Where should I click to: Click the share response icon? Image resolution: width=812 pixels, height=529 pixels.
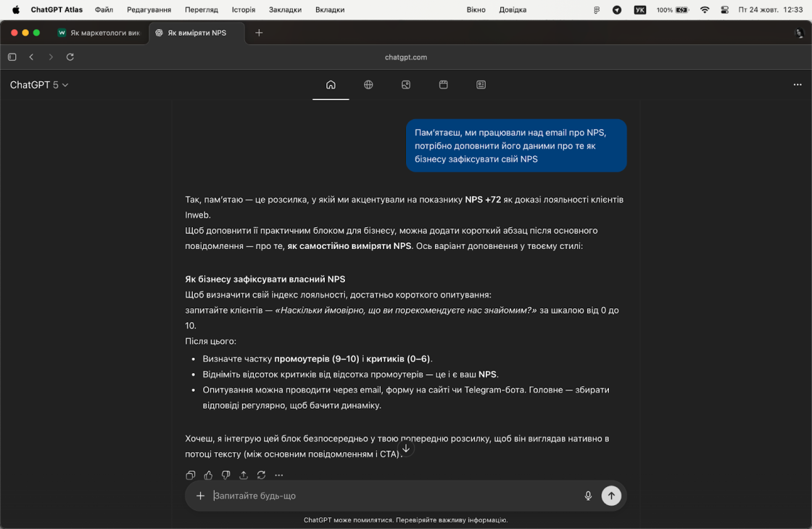(244, 475)
